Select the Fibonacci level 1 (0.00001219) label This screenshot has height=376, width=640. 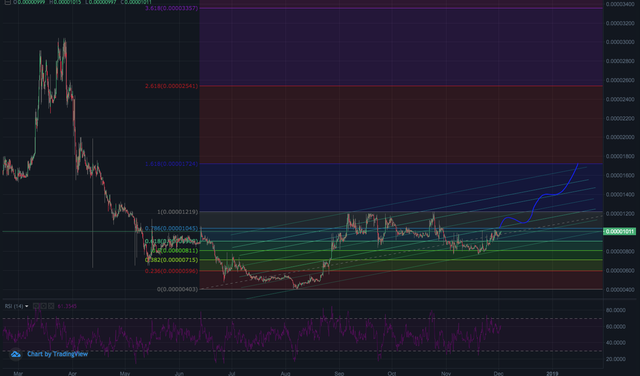[178, 212]
